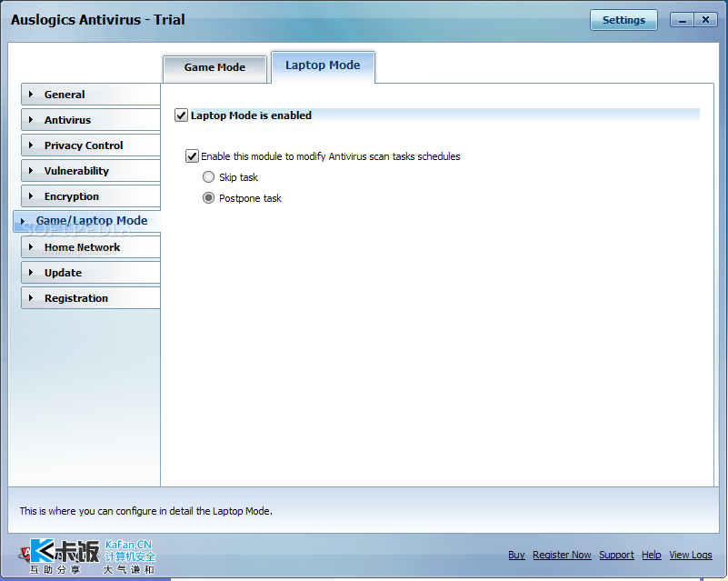Click the Register Now link
Image resolution: width=728 pixels, height=581 pixels.
click(562, 555)
